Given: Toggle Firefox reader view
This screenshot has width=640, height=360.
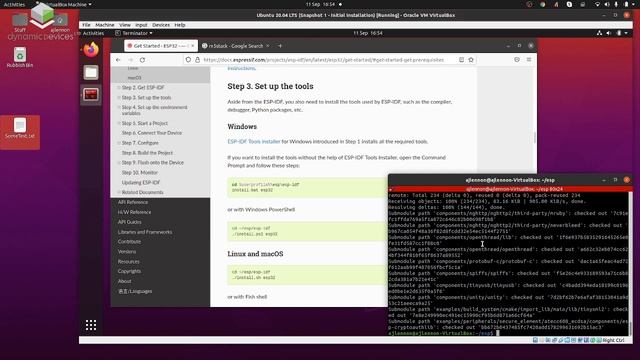Looking at the screenshot, I should (461, 60).
